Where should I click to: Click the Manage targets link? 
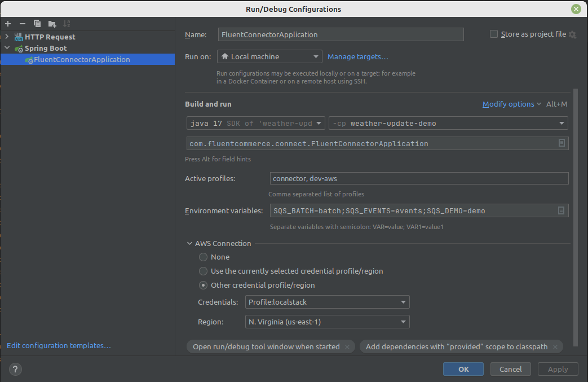tap(357, 57)
